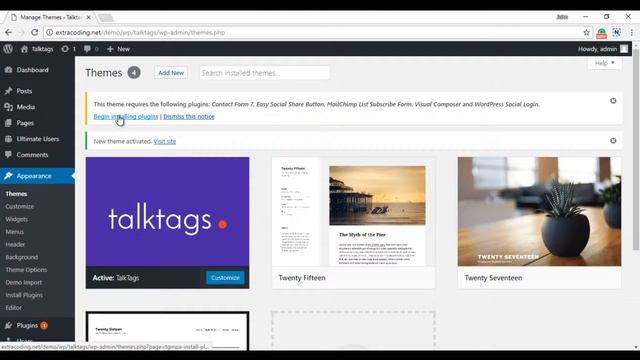The image size is (640, 360).
Task: Open Ultimate Users in the sidebar
Action: tap(37, 139)
